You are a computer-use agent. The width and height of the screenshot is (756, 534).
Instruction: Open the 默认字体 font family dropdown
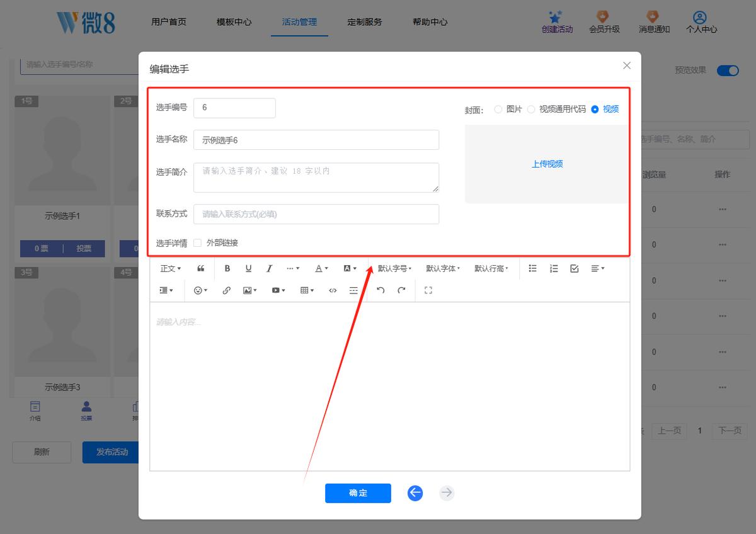click(443, 268)
